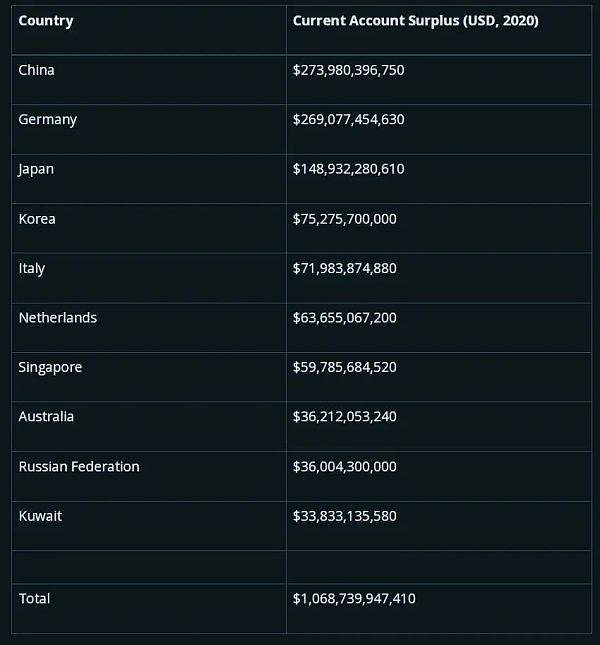
Task: Select Australia's value $36,212,053,240
Action: [345, 417]
